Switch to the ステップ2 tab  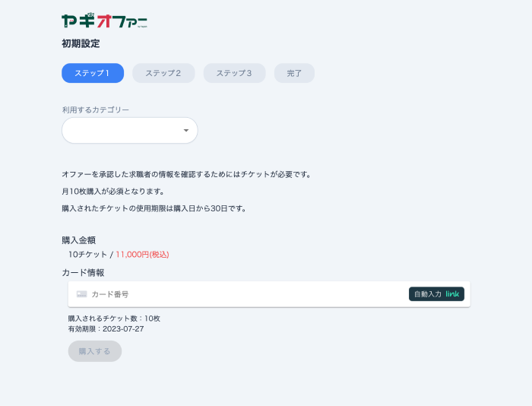point(163,73)
